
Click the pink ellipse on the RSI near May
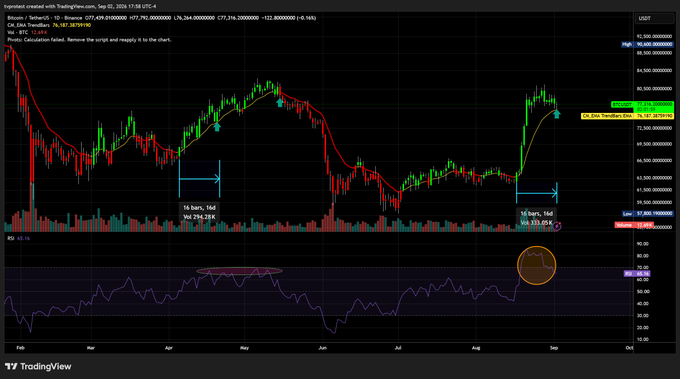point(239,271)
